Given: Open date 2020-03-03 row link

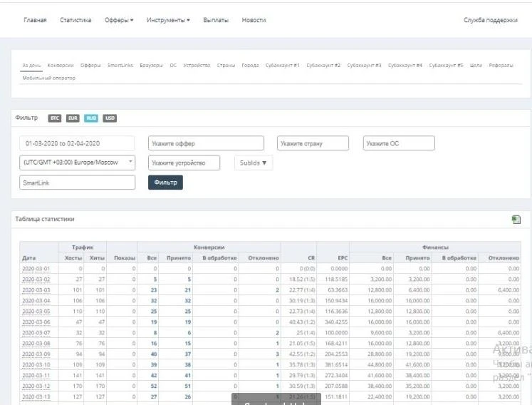Looking at the screenshot, I should pos(36,290).
